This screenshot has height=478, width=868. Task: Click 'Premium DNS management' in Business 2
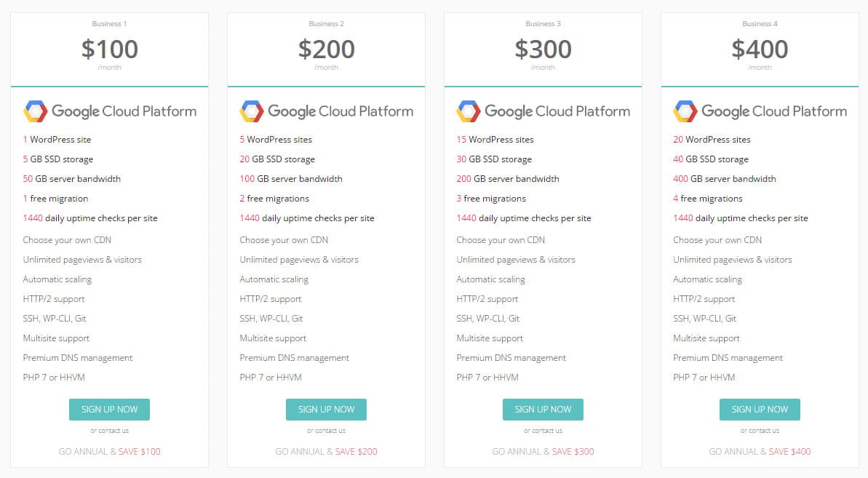[294, 358]
